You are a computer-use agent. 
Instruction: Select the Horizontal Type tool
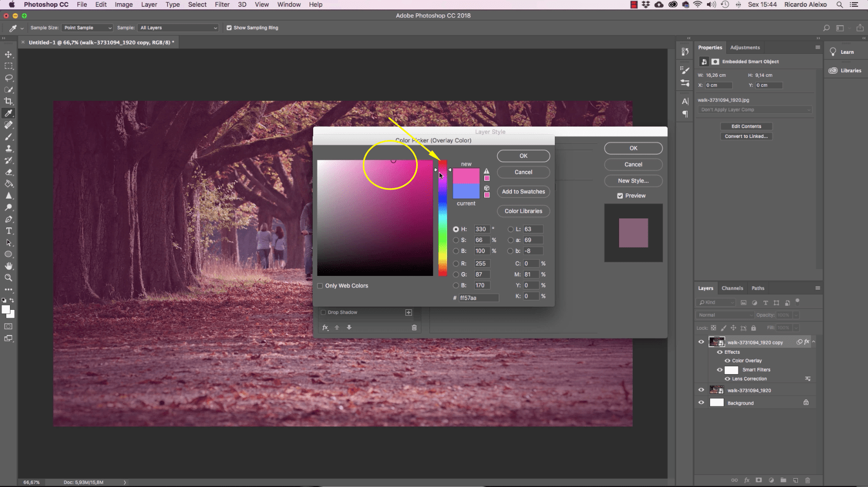(9, 231)
